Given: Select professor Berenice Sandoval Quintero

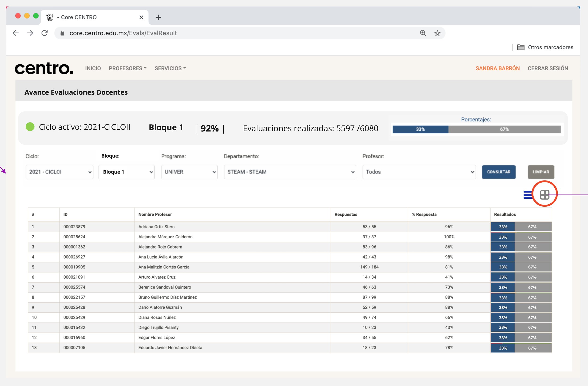Looking at the screenshot, I should click(165, 287).
